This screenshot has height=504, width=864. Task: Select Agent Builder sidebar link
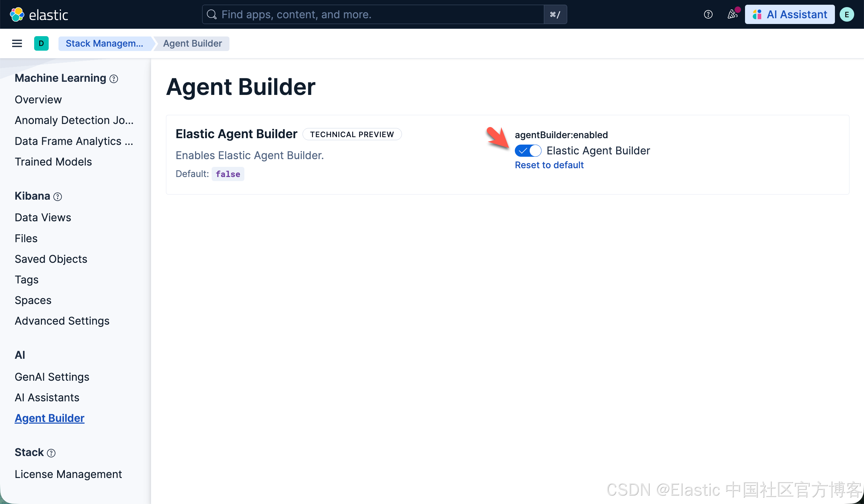(x=49, y=418)
